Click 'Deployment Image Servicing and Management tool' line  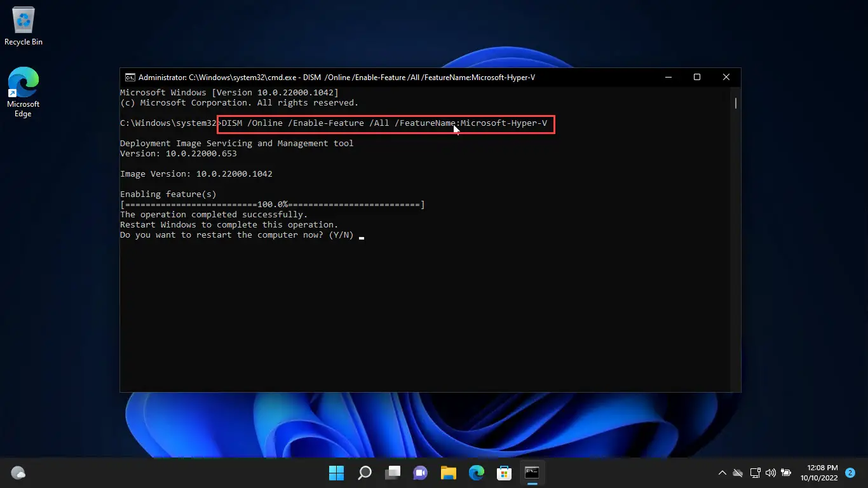pos(236,144)
